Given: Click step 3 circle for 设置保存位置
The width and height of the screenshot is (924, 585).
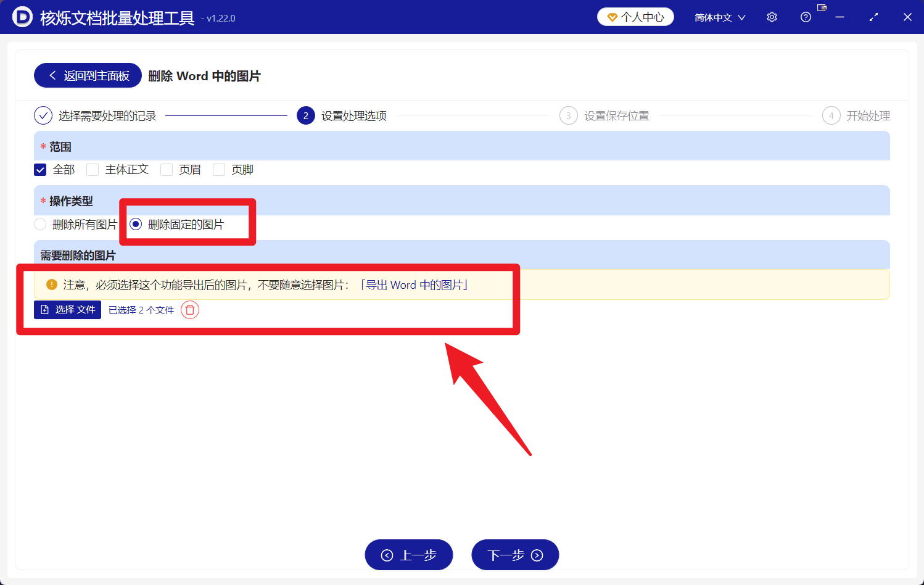Looking at the screenshot, I should [x=568, y=115].
